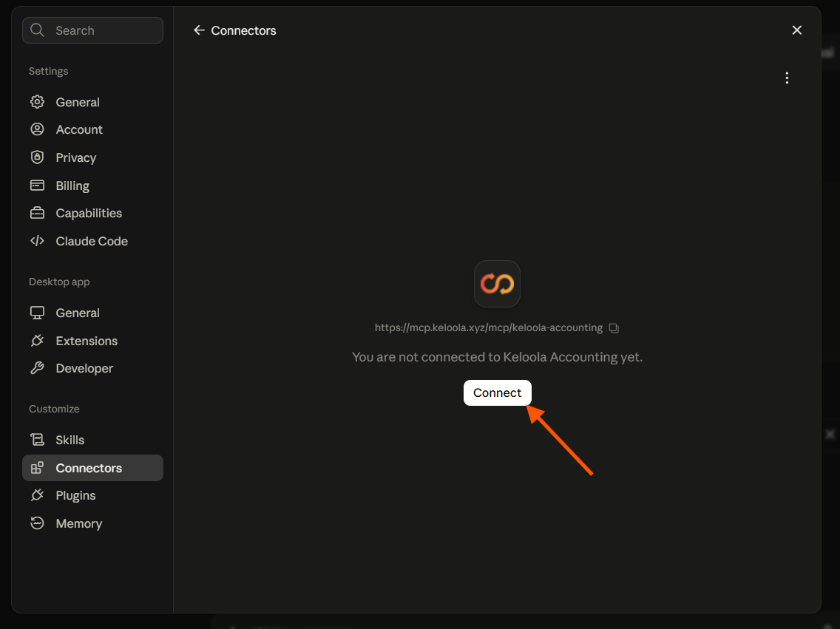Select the Developer wrench item
This screenshot has height=629, width=840.
(92, 368)
